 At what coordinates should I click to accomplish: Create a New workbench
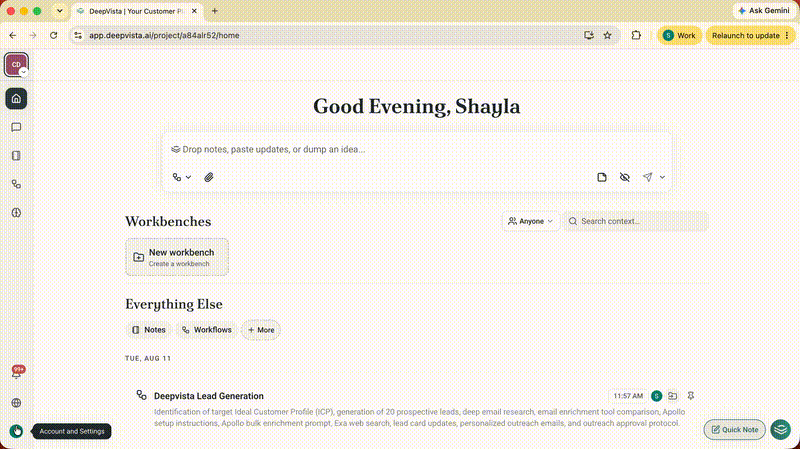tap(177, 257)
